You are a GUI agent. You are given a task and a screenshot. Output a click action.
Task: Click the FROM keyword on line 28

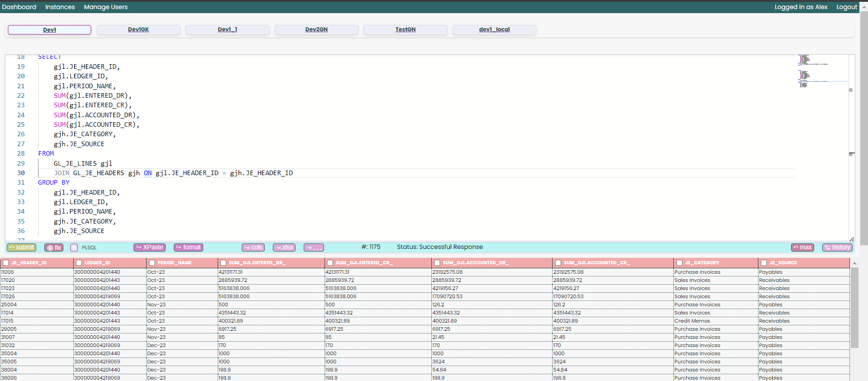click(x=46, y=153)
